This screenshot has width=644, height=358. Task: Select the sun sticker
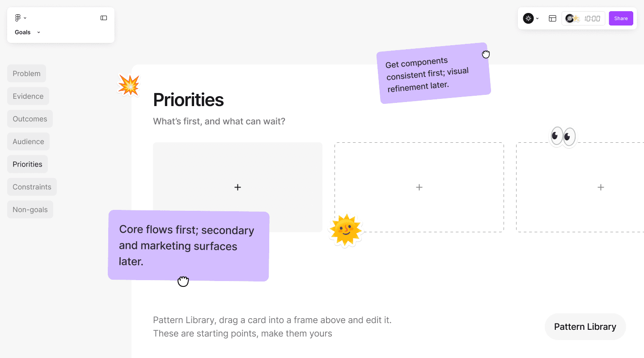click(345, 230)
